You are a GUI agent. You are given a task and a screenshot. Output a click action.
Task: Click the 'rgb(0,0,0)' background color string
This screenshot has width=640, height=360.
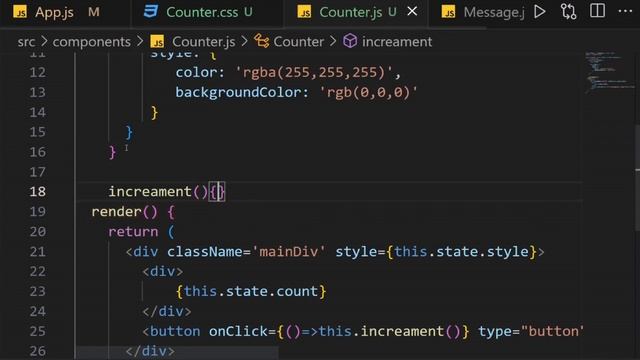[x=369, y=93]
